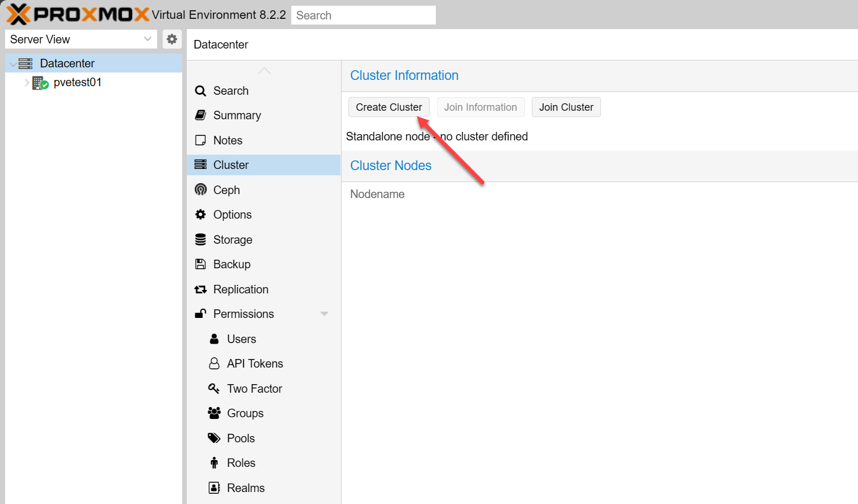Click the Groups people icon
The width and height of the screenshot is (858, 504).
point(214,413)
